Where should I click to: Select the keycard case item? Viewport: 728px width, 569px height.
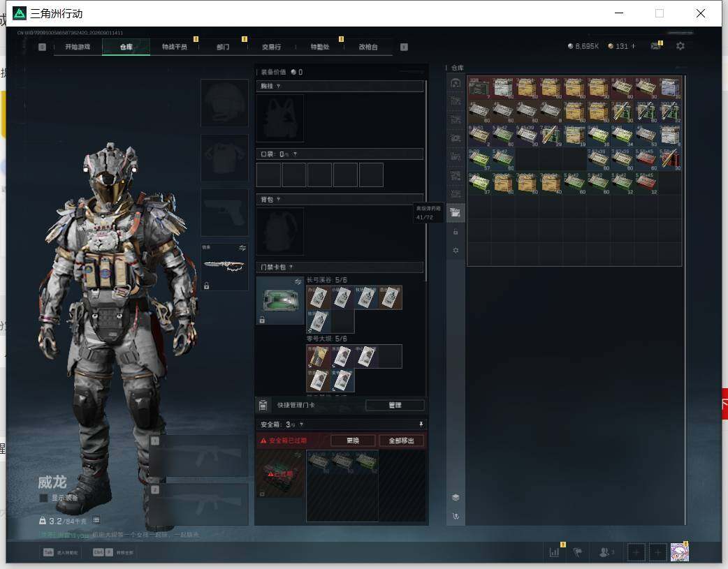coord(280,300)
